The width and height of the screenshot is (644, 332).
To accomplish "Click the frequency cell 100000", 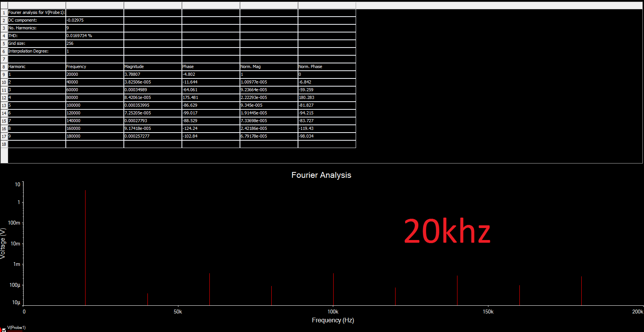I will 95,106.
